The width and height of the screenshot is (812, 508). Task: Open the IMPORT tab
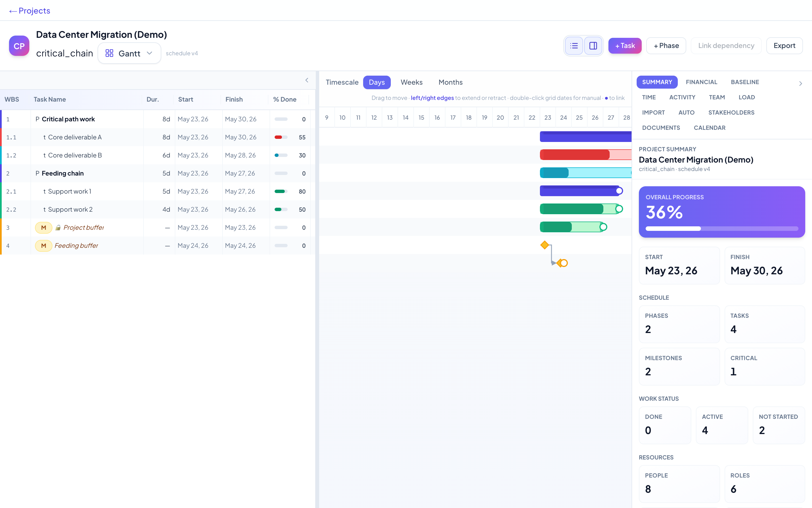click(653, 113)
